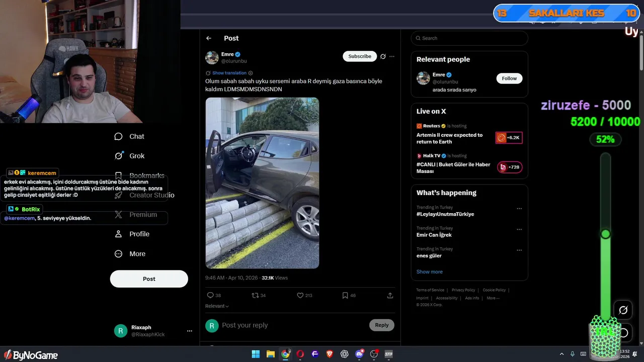
Task: Open Brave browser from taskbar
Action: (x=330, y=354)
